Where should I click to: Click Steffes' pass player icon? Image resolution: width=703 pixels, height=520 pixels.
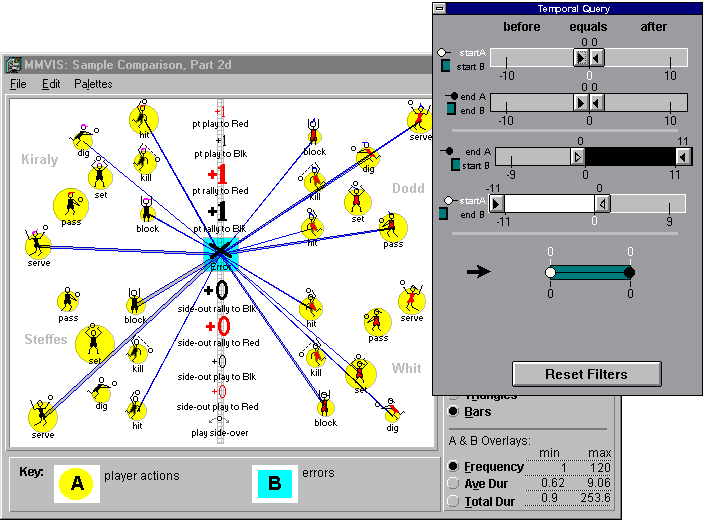tap(68, 300)
